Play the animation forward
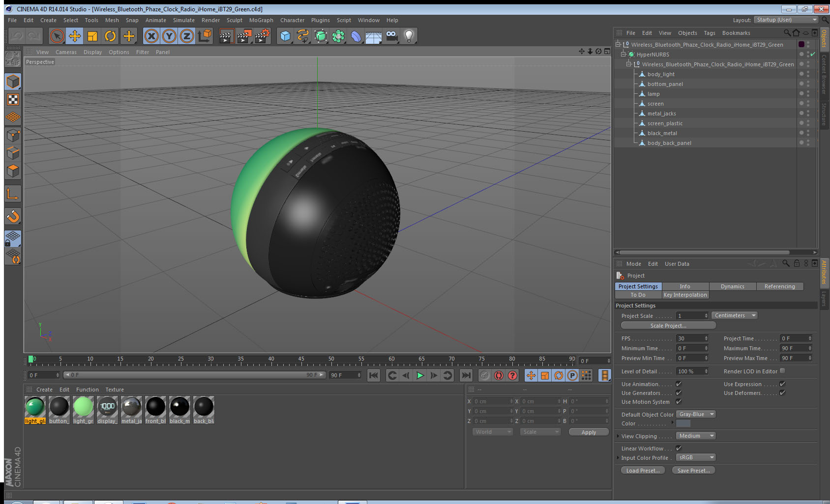This screenshot has height=504, width=830. point(420,375)
